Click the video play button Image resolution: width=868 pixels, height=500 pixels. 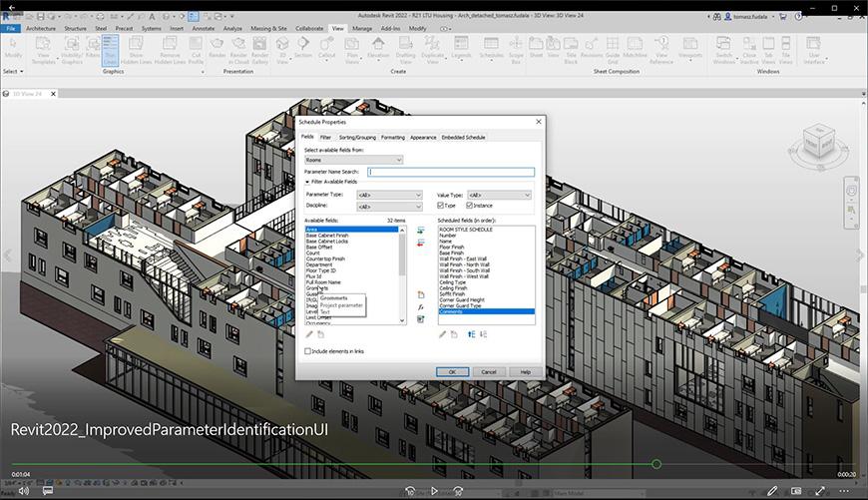tap(434, 491)
